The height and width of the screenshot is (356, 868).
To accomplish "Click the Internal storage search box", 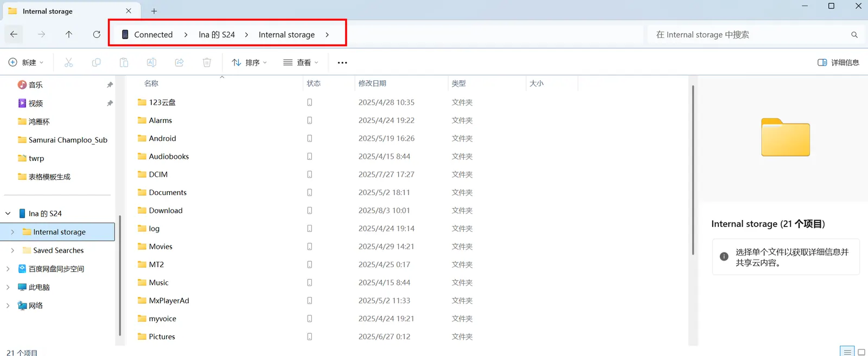I will (749, 35).
